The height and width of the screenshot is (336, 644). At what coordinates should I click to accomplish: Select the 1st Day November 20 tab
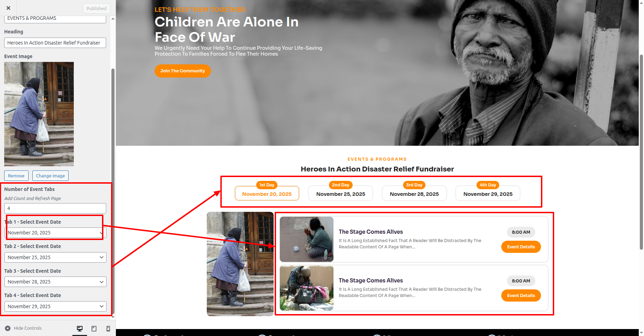267,193
